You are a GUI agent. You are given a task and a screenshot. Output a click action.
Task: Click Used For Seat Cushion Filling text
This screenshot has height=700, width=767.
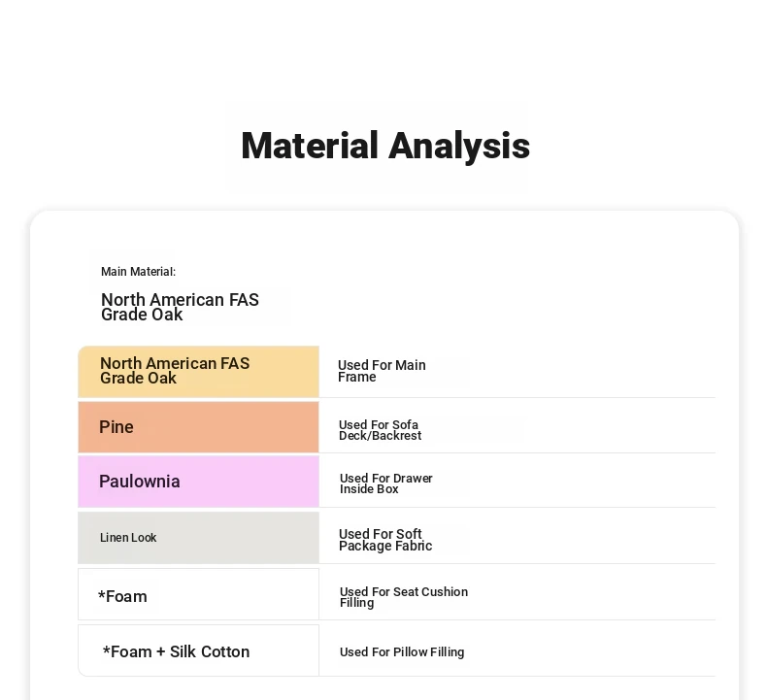[x=404, y=597]
